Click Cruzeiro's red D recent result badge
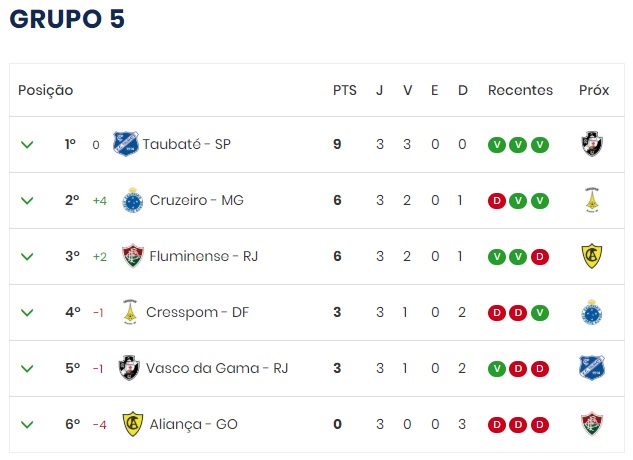Screen dimensions: 633x460 point(496,200)
